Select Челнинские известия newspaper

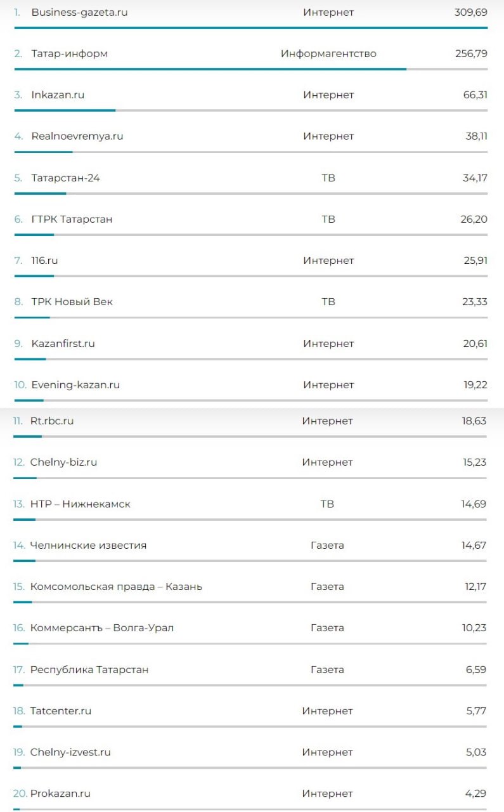pyautogui.click(x=88, y=545)
